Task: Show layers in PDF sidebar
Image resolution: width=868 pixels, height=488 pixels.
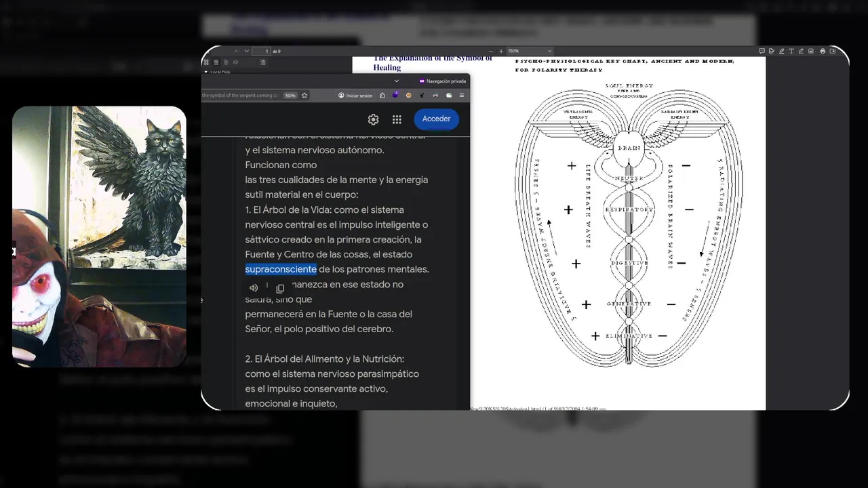Action: (235, 62)
